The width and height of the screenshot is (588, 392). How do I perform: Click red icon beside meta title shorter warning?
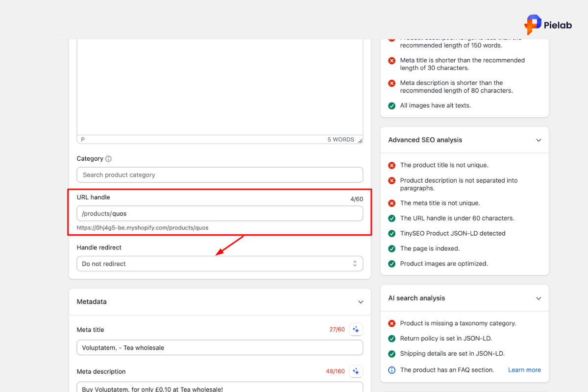[x=392, y=61]
